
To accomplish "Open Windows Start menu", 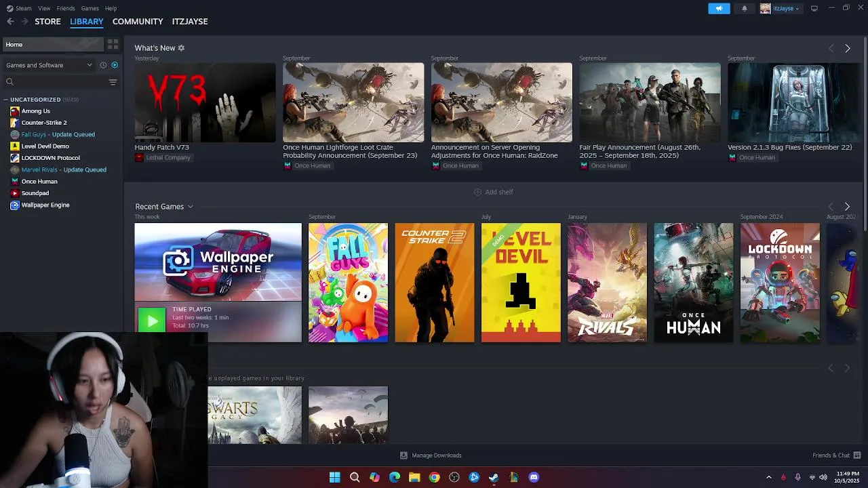I will click(334, 477).
